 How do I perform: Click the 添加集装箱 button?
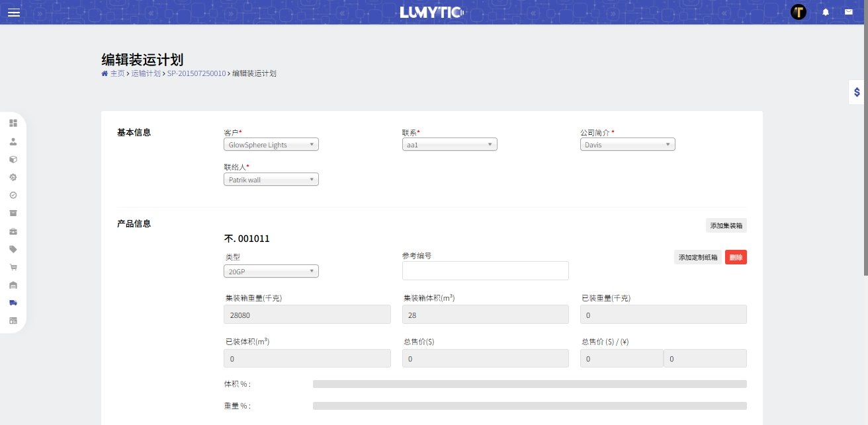pyautogui.click(x=726, y=225)
